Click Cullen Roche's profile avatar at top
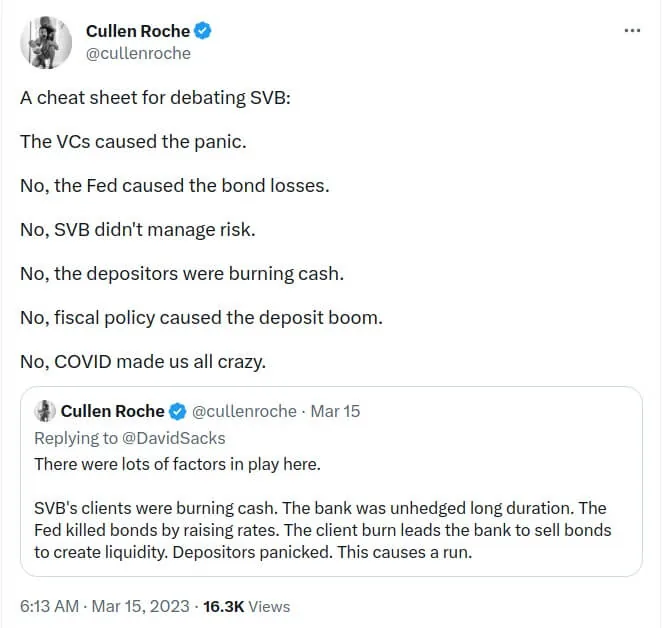Screen dimensions: 662x628 pyautogui.click(x=45, y=43)
